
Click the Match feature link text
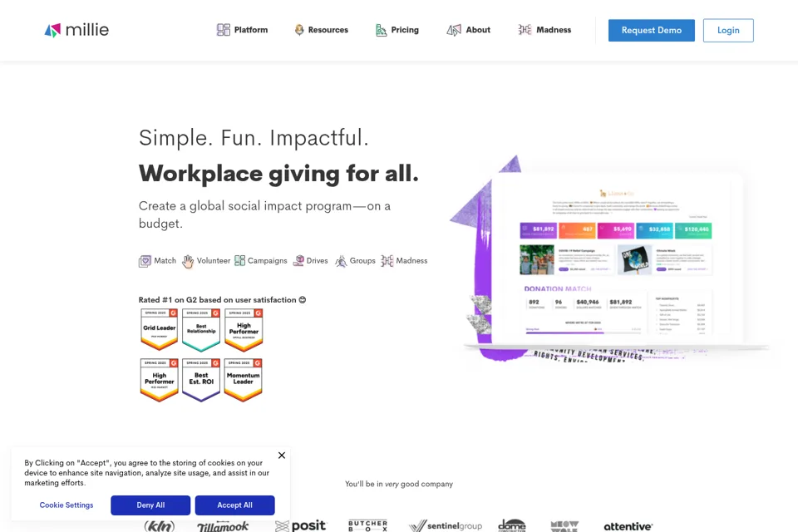click(x=165, y=261)
